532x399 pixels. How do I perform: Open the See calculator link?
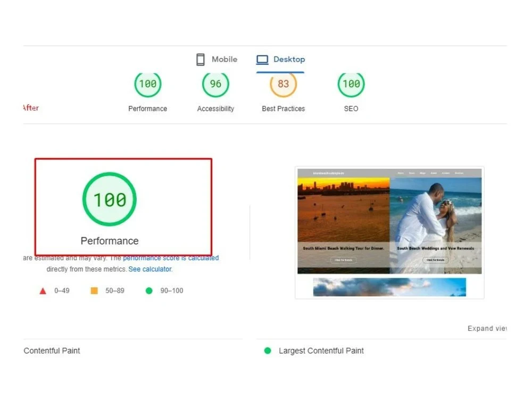click(151, 269)
